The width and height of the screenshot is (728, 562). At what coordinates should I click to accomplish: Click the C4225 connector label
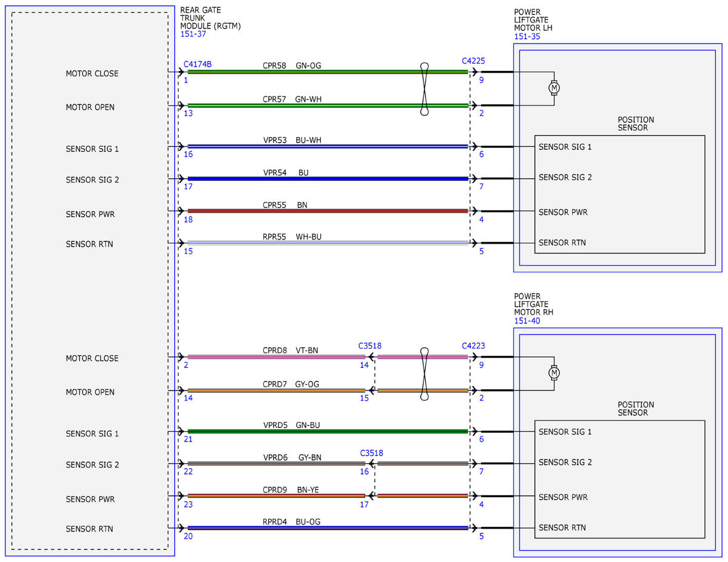[473, 61]
